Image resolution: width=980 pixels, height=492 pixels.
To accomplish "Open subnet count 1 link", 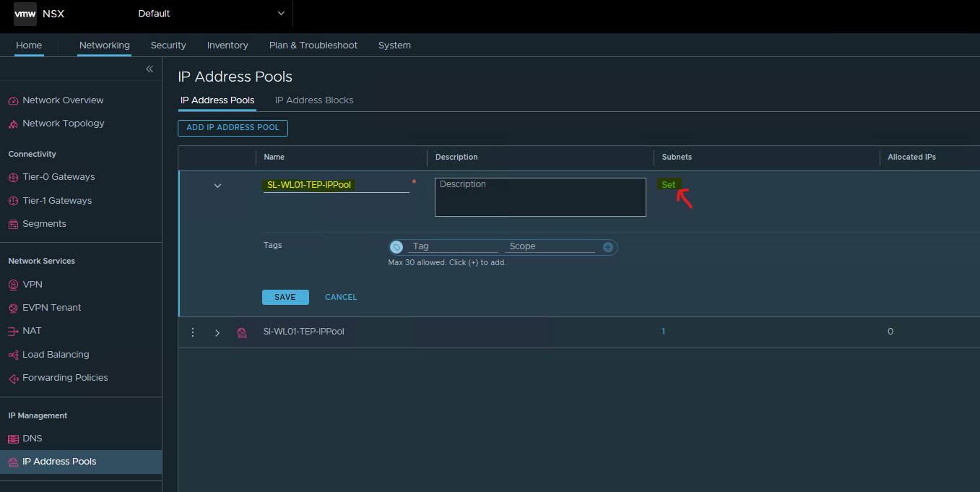I will pyautogui.click(x=664, y=332).
